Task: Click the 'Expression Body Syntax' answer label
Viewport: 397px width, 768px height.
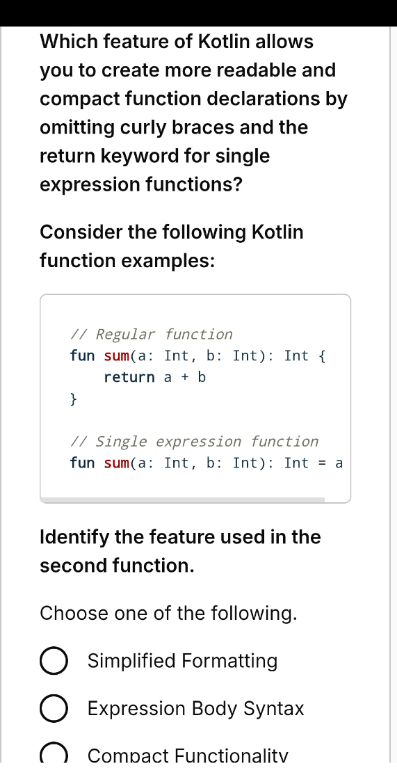Action: 196,709
